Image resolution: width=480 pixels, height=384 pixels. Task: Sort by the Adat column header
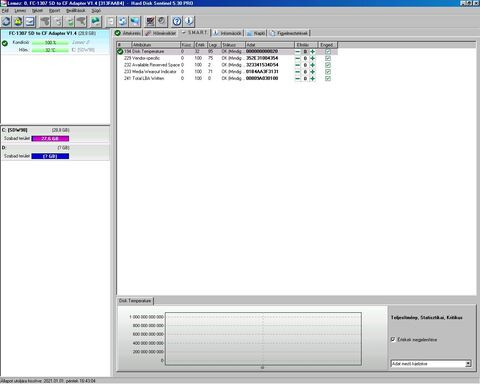click(x=270, y=45)
